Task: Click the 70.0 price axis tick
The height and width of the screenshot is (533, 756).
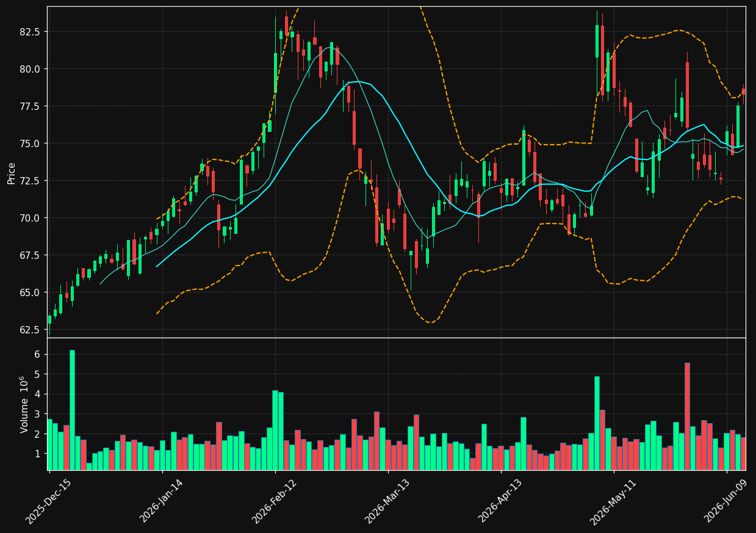Action: (31, 218)
